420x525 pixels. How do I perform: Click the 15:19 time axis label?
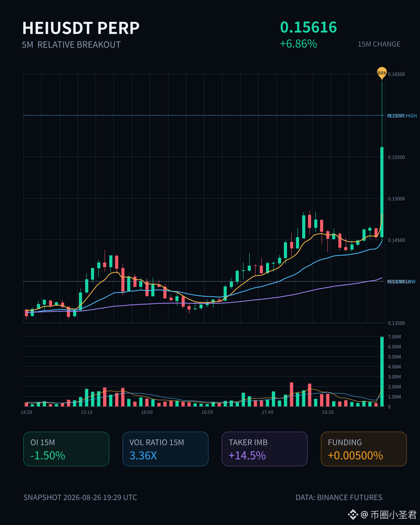(x=87, y=412)
